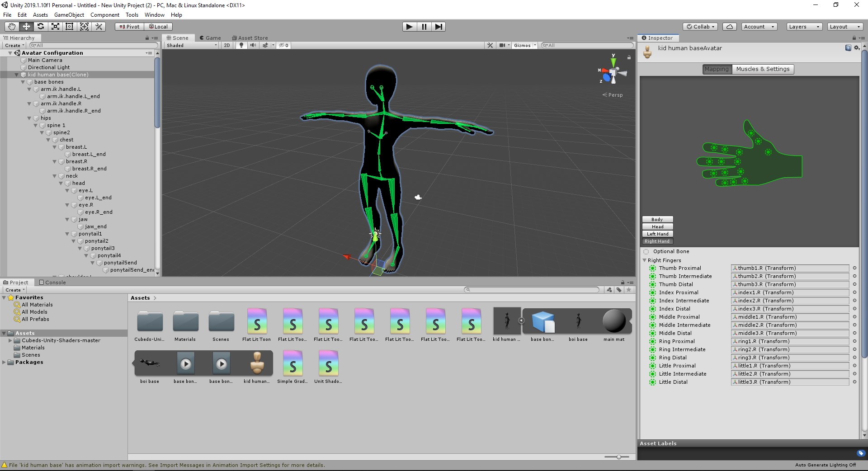The image size is (868, 471).
Task: Open Tools component tools settings icon in Scene
Action: click(490, 45)
